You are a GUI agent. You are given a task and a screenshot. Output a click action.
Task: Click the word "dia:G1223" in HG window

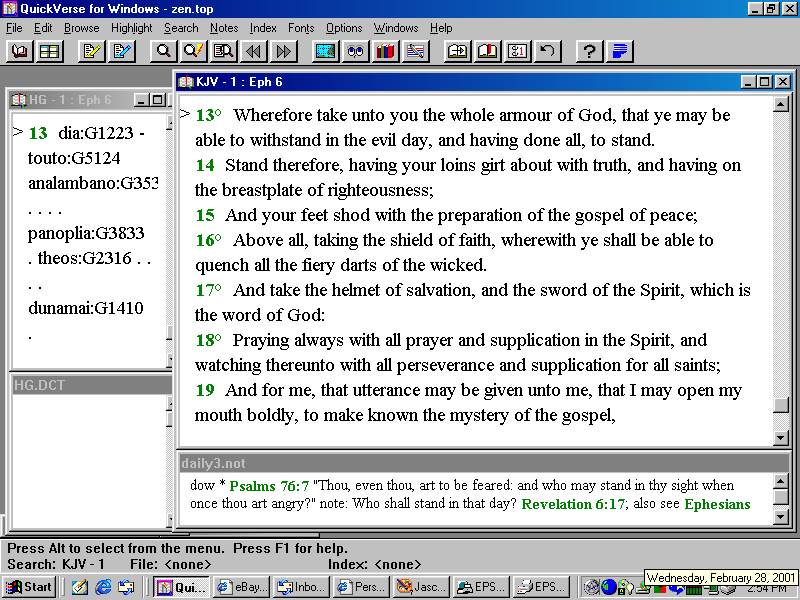[x=96, y=133]
